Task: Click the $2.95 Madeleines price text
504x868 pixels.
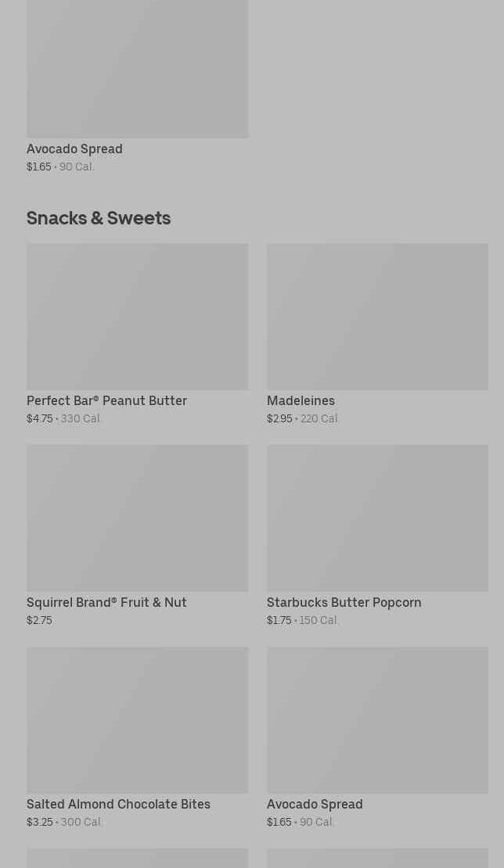Action: point(279,418)
